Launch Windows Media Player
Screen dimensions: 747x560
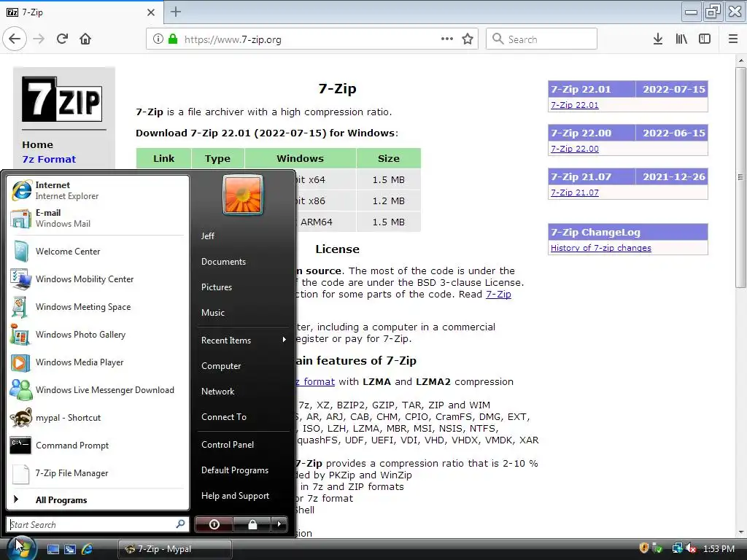click(x=98, y=362)
